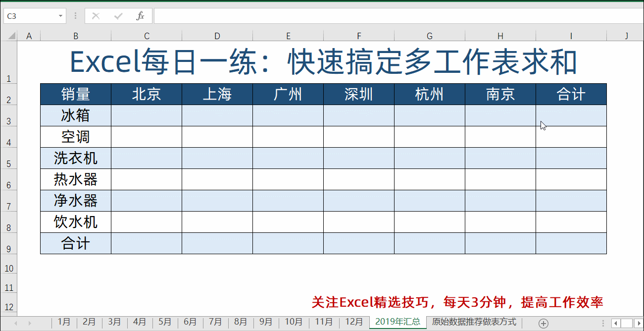The image size is (644, 331).
Task: Select the 洗衣机 row label cell
Action: pyautogui.click(x=76, y=158)
